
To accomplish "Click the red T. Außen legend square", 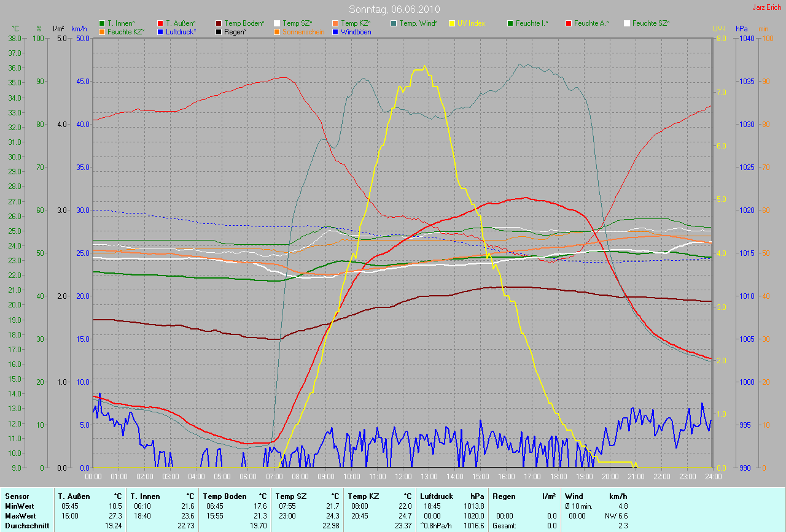I will pyautogui.click(x=161, y=23).
